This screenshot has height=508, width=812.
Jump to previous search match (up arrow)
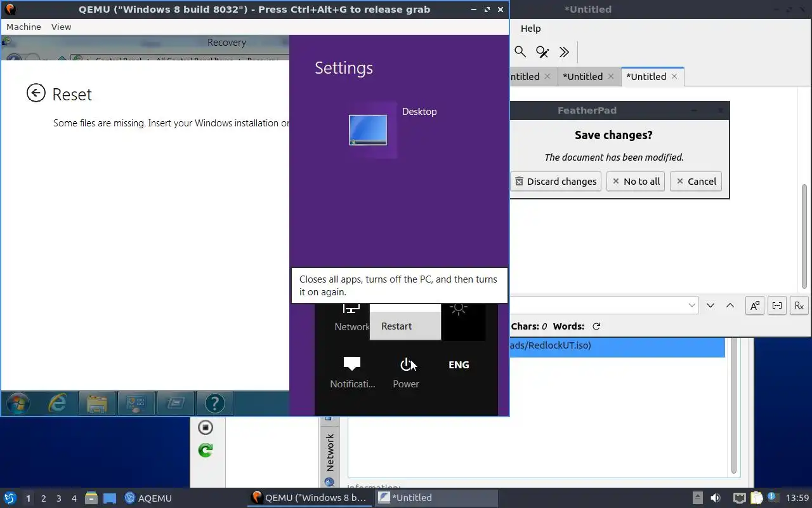click(x=730, y=305)
